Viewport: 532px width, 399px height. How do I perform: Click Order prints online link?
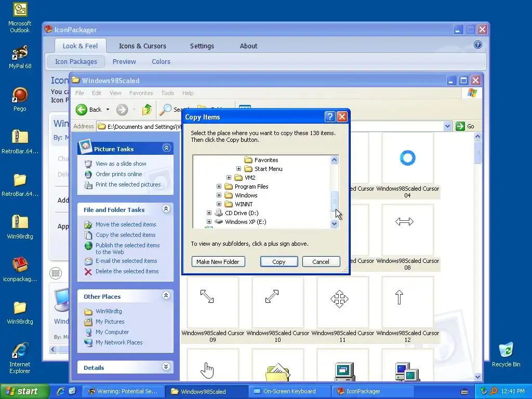[119, 174]
